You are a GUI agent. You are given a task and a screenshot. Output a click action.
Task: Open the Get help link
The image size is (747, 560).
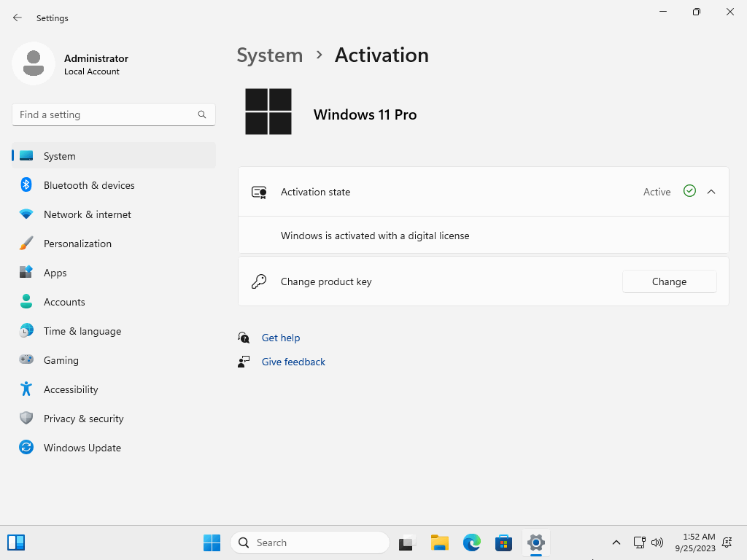pyautogui.click(x=281, y=338)
